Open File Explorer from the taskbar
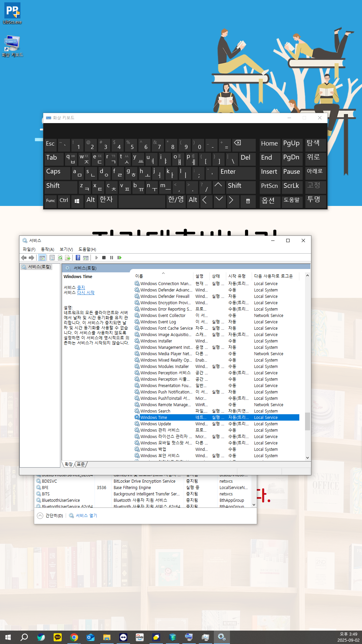362x644 pixels. click(x=107, y=637)
